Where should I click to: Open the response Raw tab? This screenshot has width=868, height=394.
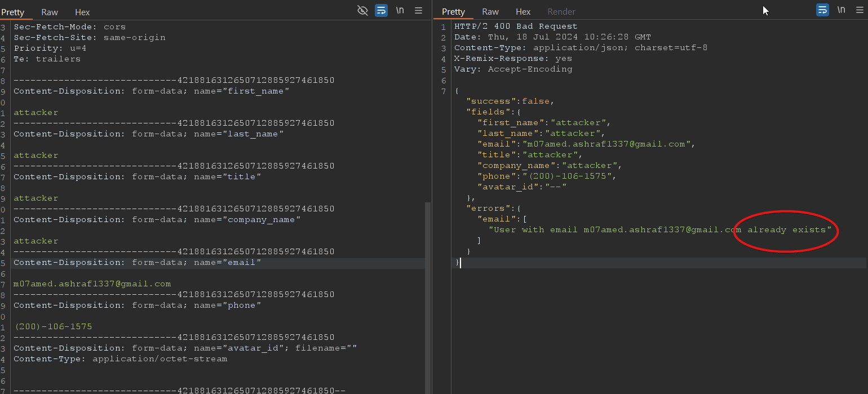pyautogui.click(x=490, y=12)
